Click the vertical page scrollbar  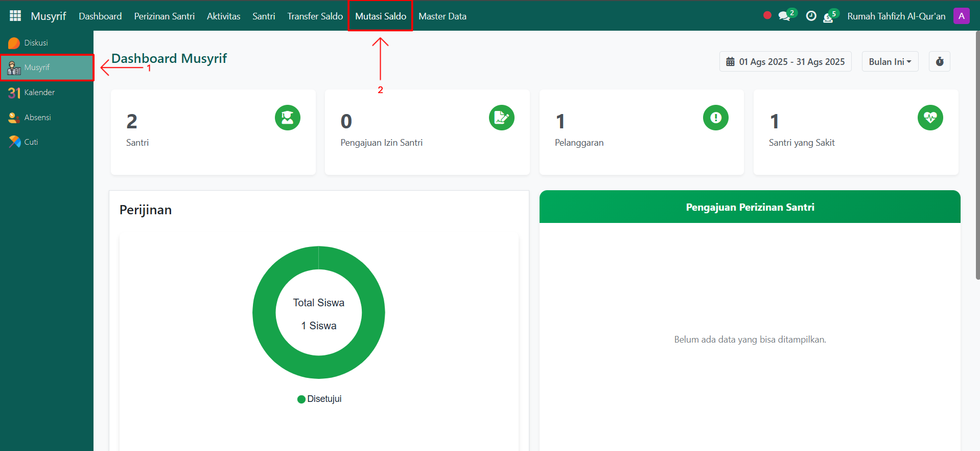977,153
